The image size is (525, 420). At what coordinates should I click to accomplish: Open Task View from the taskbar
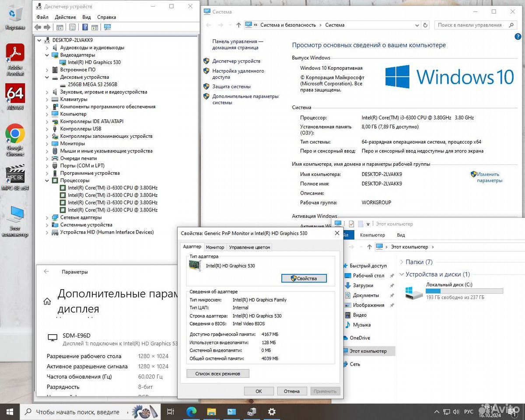[x=171, y=412]
